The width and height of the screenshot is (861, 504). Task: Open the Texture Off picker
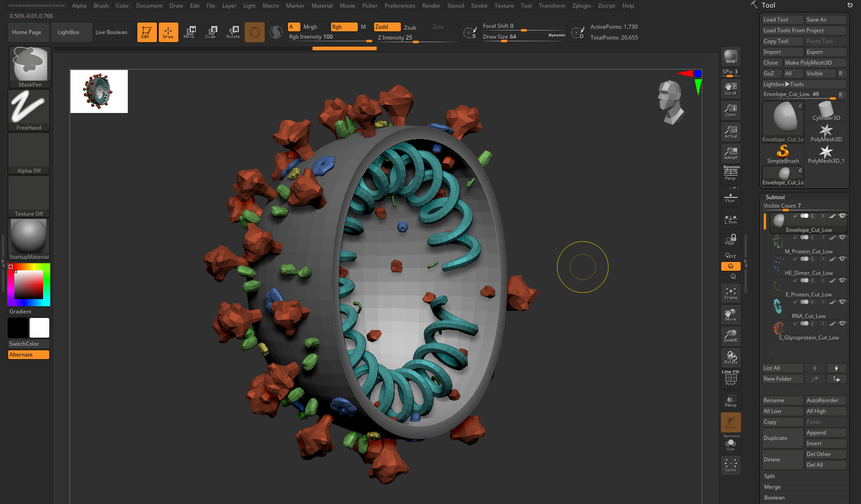[x=29, y=196]
